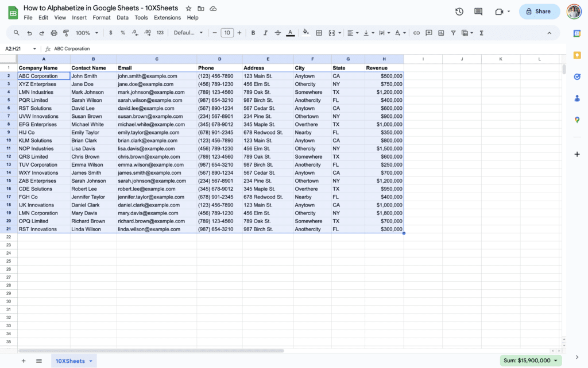Click the Share button
Image resolution: width=588 pixels, height=368 pixels.
(539, 11)
